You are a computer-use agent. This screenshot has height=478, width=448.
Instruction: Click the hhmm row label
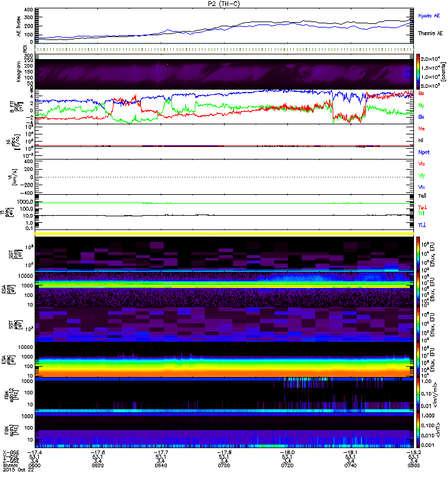click(10, 465)
